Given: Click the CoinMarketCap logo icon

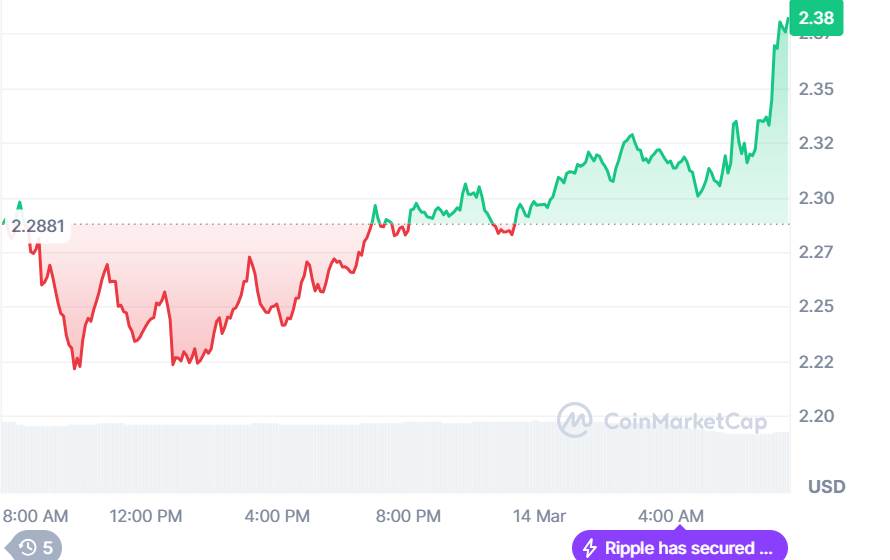Looking at the screenshot, I should 574,420.
